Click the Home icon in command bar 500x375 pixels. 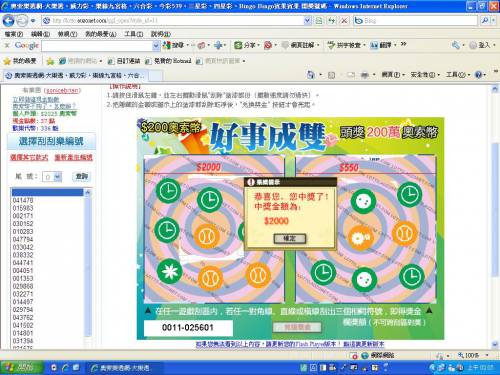(x=310, y=75)
